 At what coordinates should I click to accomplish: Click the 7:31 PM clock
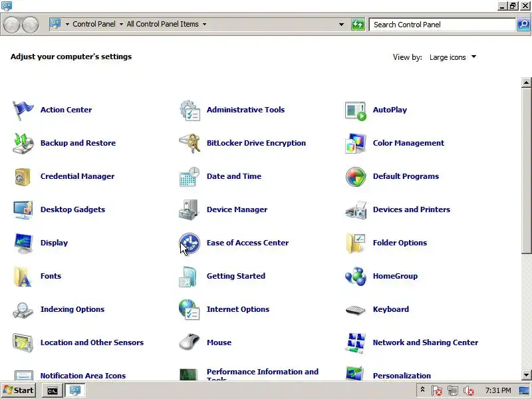[x=497, y=390]
